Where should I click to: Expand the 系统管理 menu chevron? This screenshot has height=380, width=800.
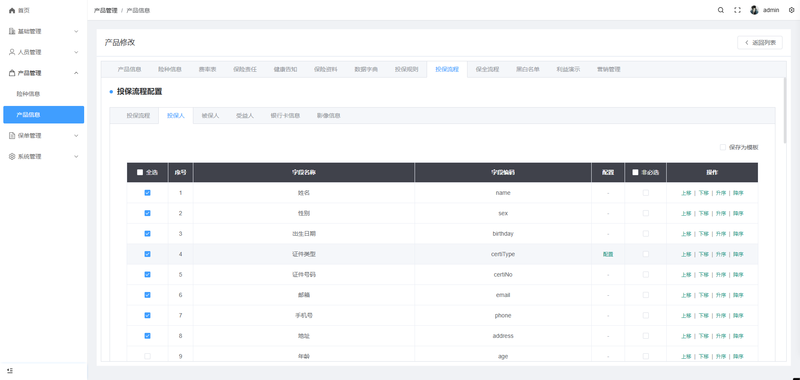(76, 157)
